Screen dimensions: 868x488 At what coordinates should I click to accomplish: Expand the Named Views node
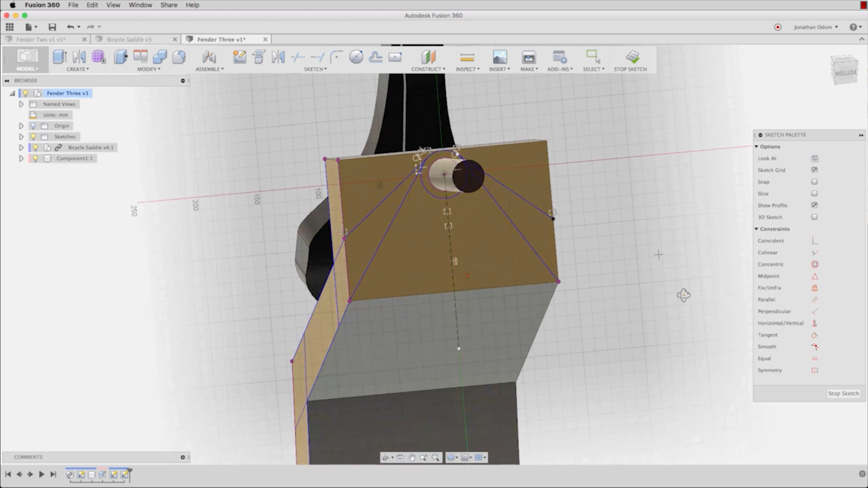(21, 104)
